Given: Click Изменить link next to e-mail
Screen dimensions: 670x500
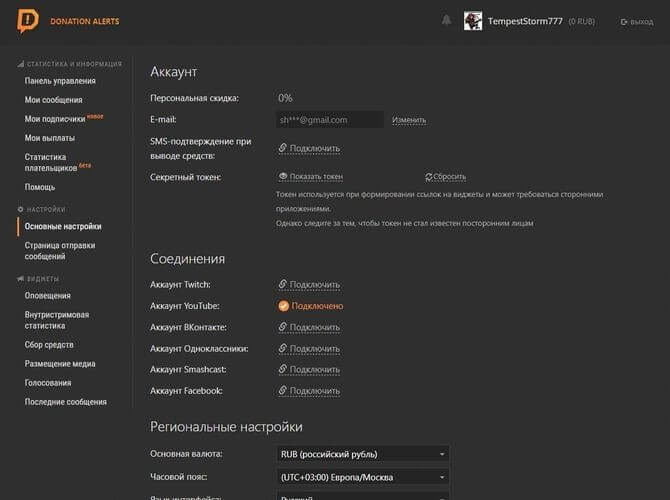Looking at the screenshot, I should coord(409,120).
